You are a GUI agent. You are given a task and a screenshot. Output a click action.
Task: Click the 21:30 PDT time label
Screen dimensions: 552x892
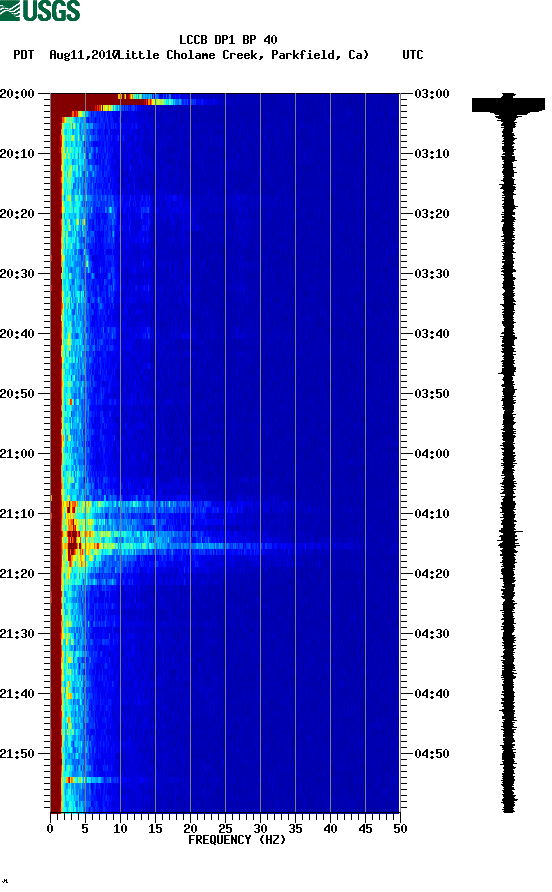coord(17,634)
